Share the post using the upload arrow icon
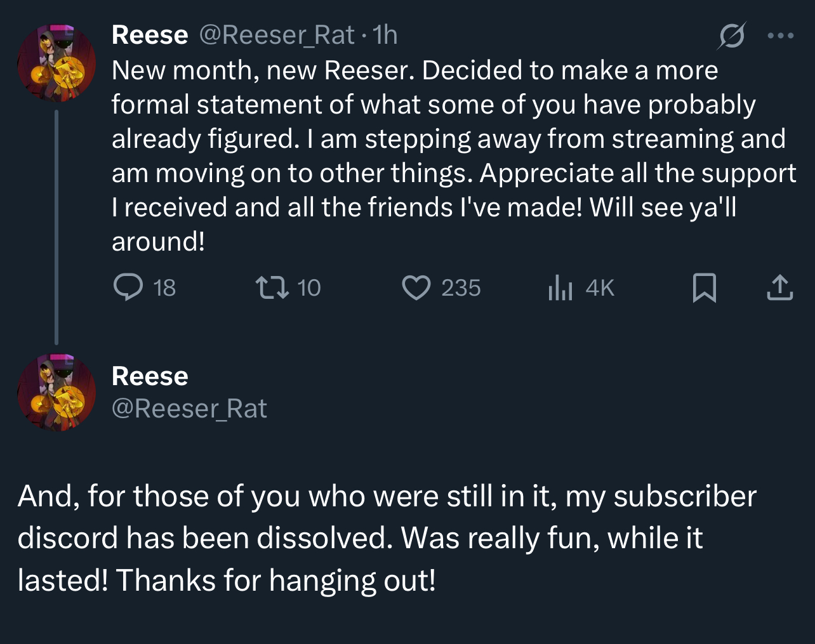Image resolution: width=815 pixels, height=644 pixels. tap(780, 287)
